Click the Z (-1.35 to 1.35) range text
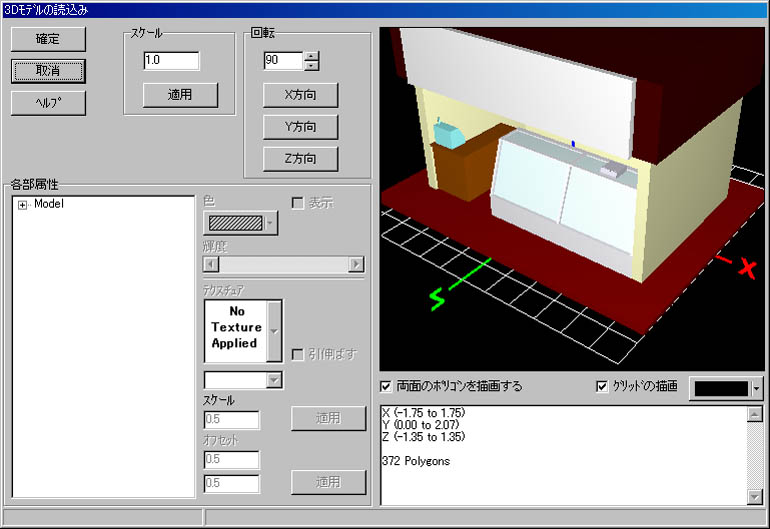 423,437
